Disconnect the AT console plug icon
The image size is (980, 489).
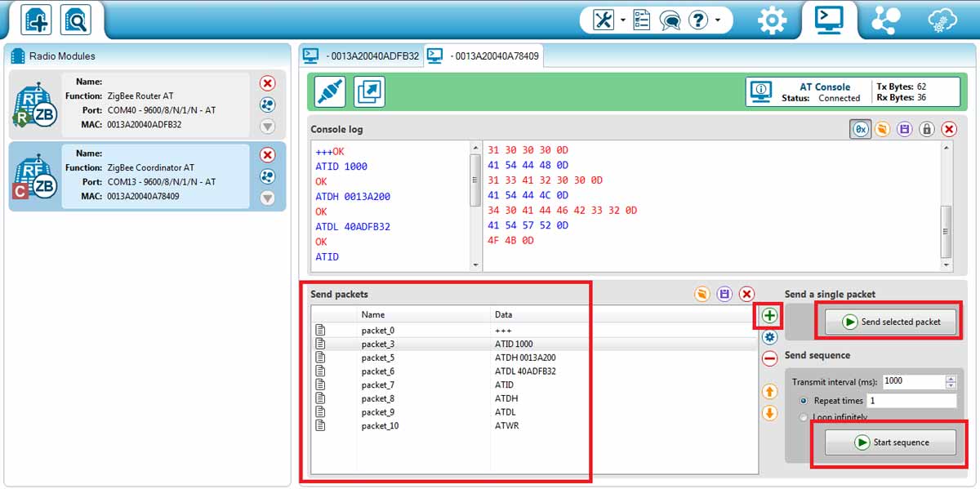329,92
